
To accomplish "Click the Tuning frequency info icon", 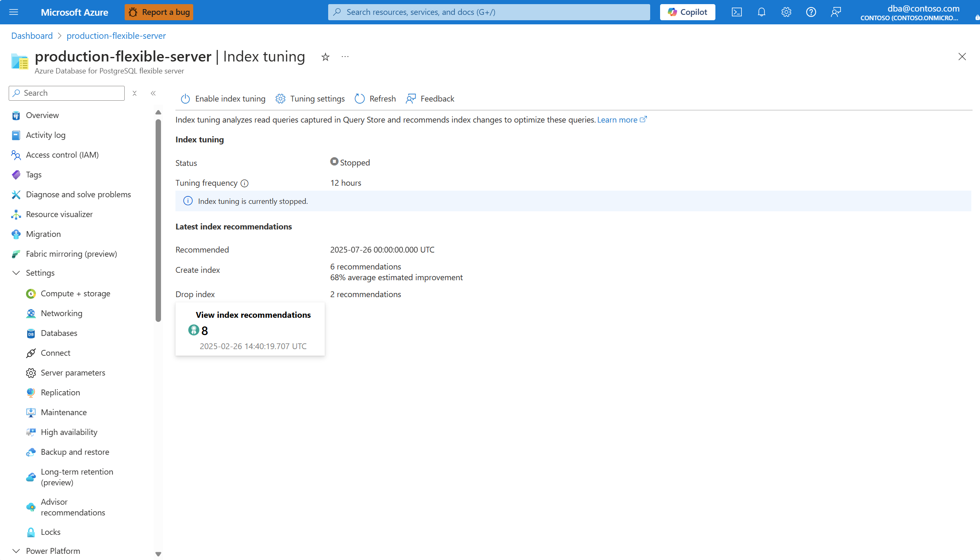I will 244,183.
